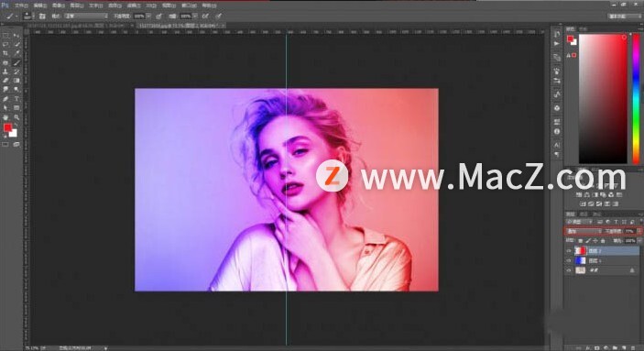Image resolution: width=644 pixels, height=351 pixels.
Task: Switch to the Swatches panel tab
Action: 584,28
